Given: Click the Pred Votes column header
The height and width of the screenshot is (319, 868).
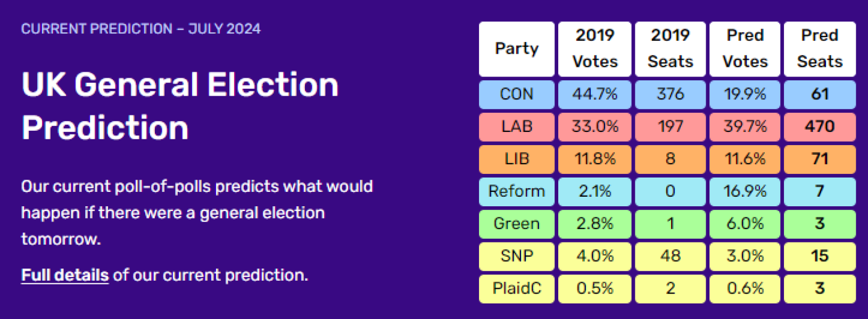Looking at the screenshot, I should pos(745,49).
